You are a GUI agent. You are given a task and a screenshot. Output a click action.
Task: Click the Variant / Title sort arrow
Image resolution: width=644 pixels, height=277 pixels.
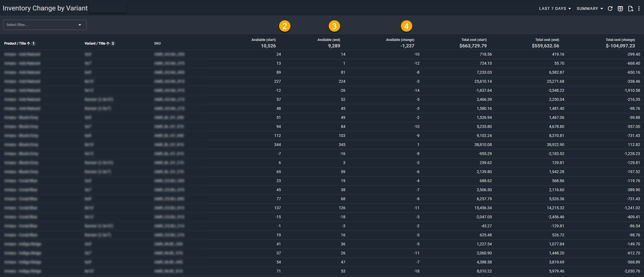[x=108, y=43]
